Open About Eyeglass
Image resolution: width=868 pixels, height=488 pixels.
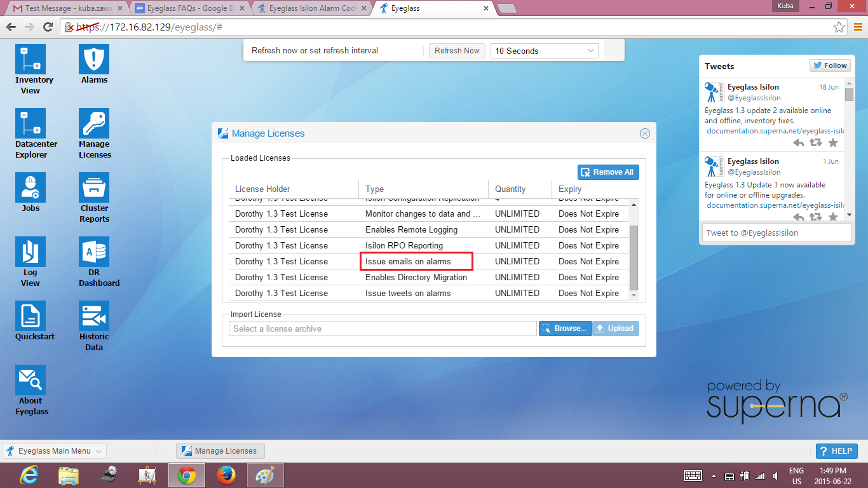[31, 390]
